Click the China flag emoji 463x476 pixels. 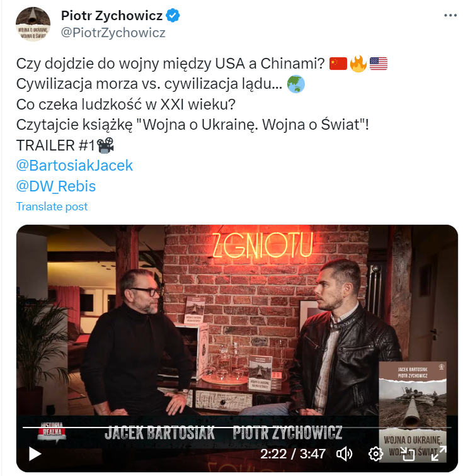coord(338,64)
